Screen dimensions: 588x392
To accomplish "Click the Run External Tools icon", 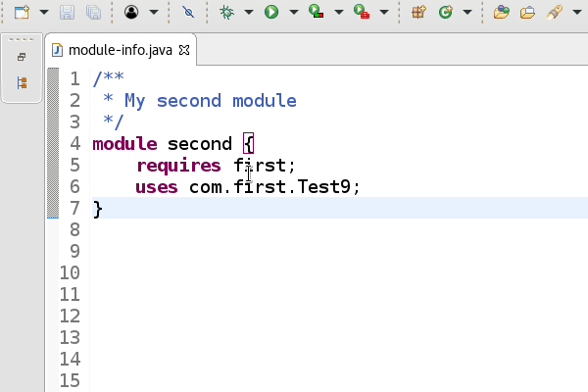I will [x=362, y=11].
